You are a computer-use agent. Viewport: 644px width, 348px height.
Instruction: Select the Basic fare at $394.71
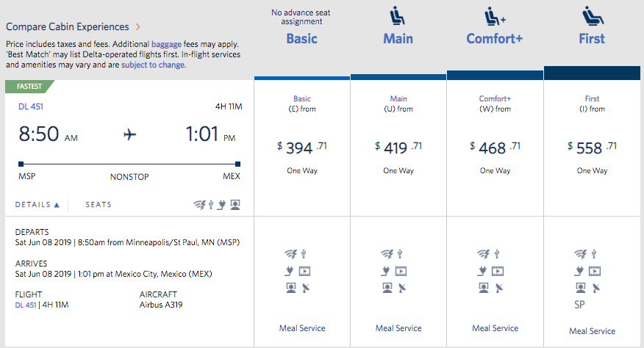[302, 147]
